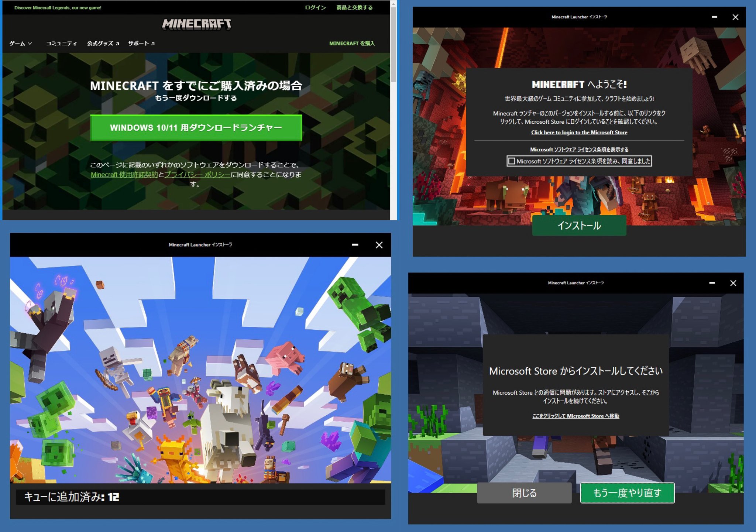
Task: Click the MINECRAFT へようこそ! heading
Action: point(579,85)
